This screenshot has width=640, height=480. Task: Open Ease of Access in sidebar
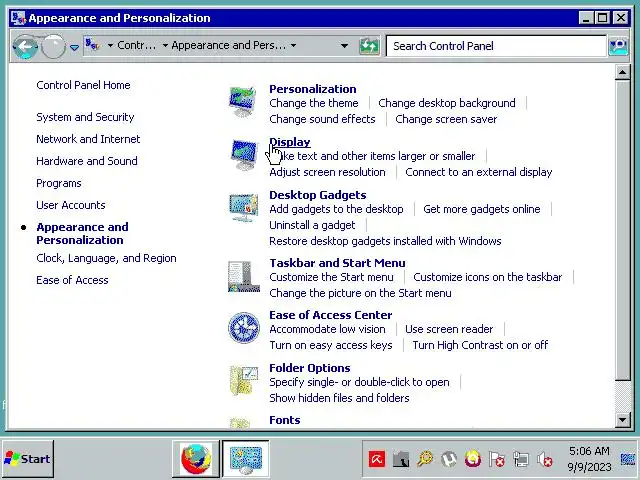(72, 280)
